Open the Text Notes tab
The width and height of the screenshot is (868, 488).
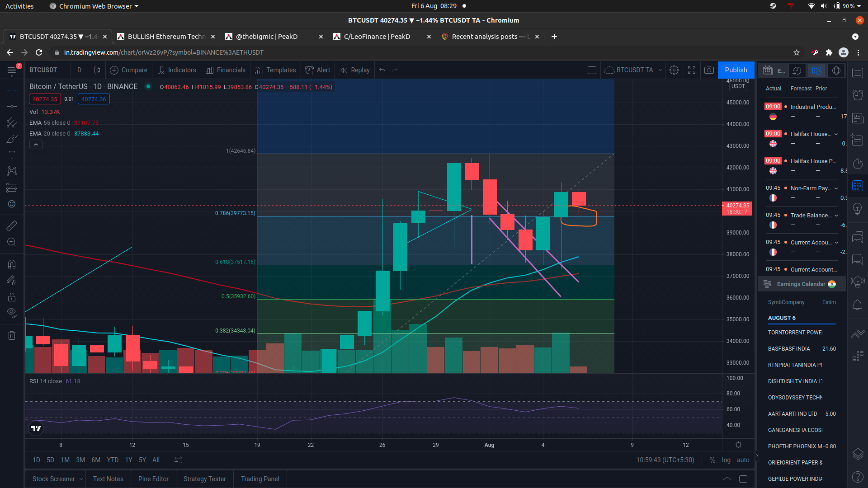coord(108,479)
